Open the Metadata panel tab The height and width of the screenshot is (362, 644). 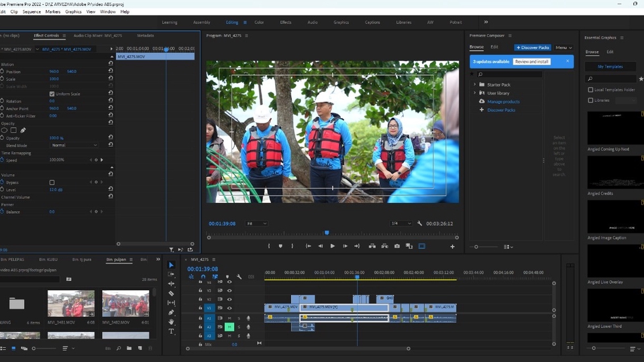click(146, 36)
